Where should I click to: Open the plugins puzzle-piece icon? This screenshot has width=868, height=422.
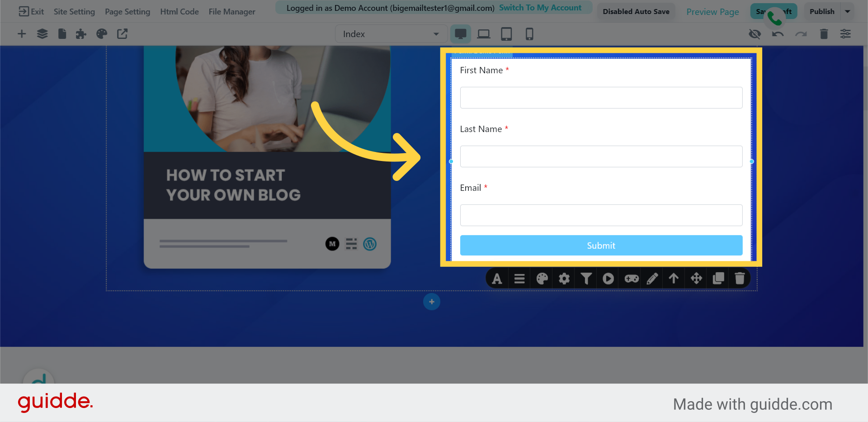tap(81, 34)
